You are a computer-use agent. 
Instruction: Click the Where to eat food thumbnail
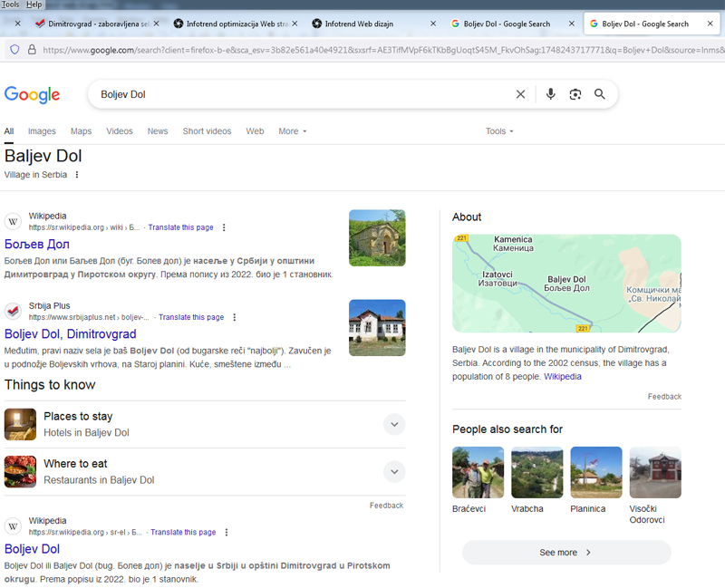coord(20,471)
